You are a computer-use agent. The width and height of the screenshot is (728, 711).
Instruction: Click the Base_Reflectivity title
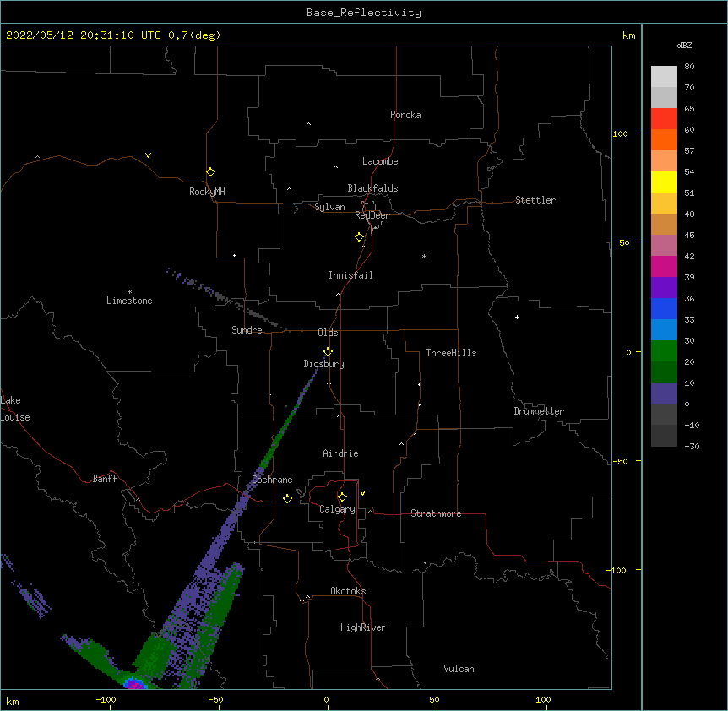[364, 13]
